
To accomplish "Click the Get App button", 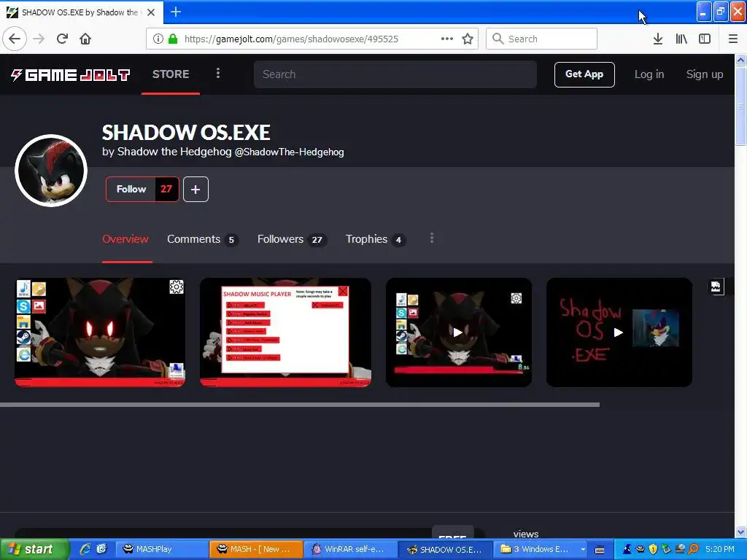I will point(584,74).
